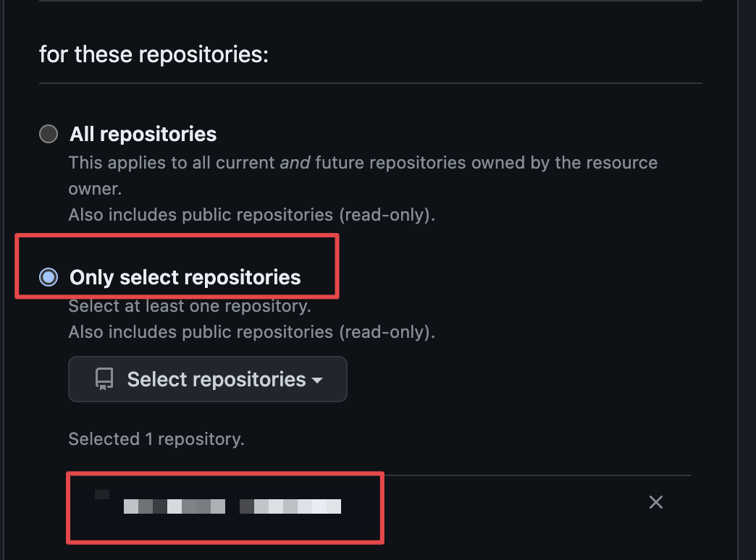This screenshot has height=560, width=756.
Task: Click 'Select at least one repository.' hint text
Action: (x=190, y=306)
